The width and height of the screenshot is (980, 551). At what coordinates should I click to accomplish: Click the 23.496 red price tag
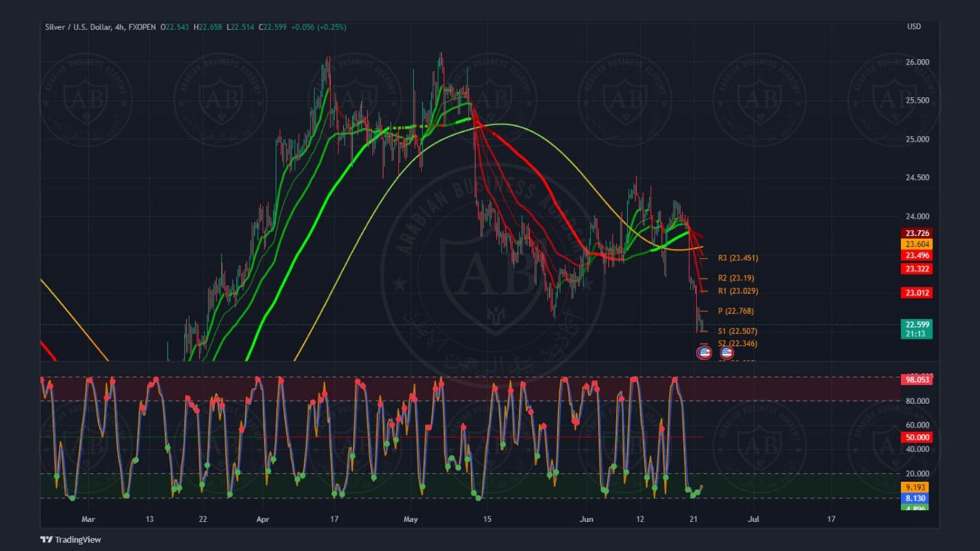(x=917, y=255)
